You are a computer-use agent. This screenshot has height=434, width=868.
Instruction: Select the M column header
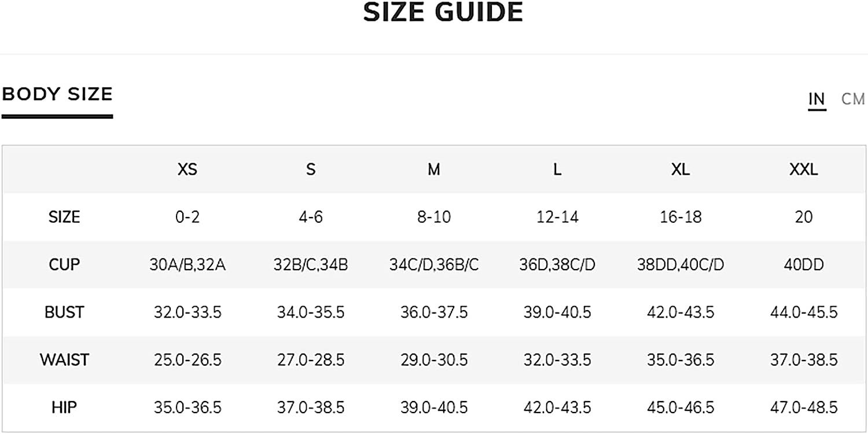click(434, 170)
